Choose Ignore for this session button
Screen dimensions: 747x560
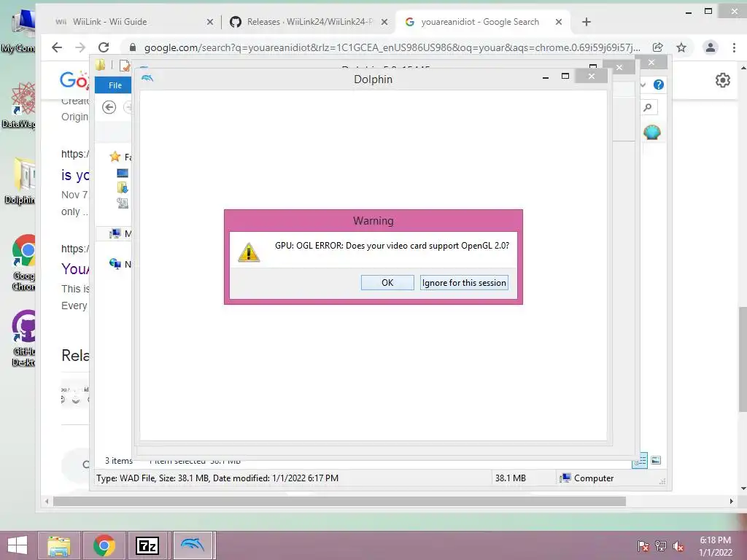464,282
